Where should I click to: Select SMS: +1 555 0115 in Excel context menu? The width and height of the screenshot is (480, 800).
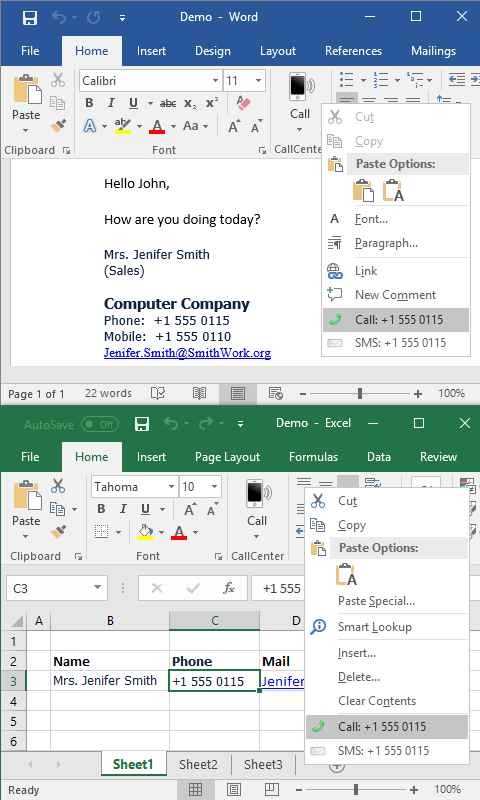pyautogui.click(x=387, y=751)
